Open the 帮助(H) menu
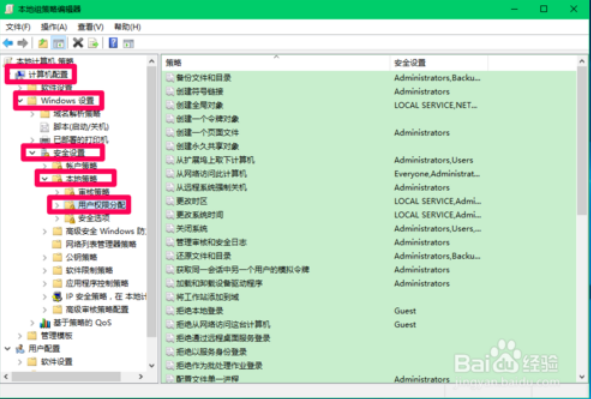Image resolution: width=591 pixels, height=399 pixels. tap(127, 27)
